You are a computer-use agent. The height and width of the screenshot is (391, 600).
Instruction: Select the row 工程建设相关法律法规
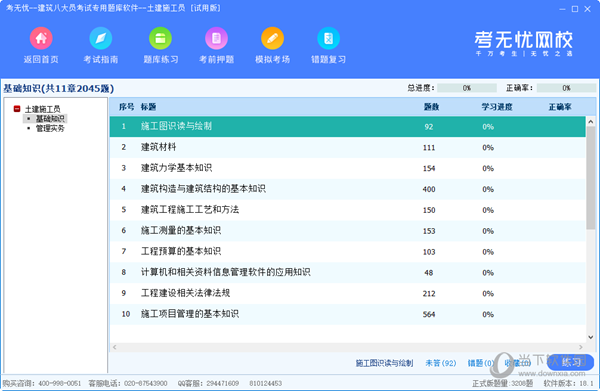[x=347, y=293]
